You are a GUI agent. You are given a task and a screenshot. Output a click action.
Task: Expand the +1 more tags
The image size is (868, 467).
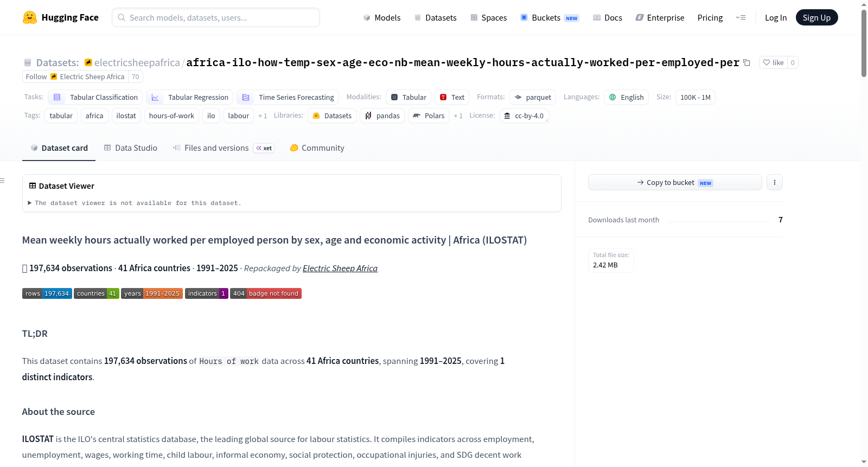pos(263,116)
